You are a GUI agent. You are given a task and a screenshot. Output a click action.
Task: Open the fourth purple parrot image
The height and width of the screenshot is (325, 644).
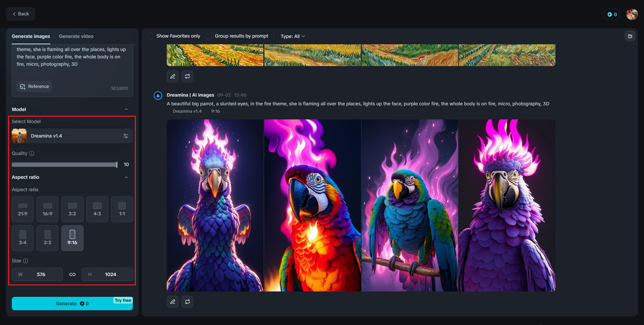507,205
